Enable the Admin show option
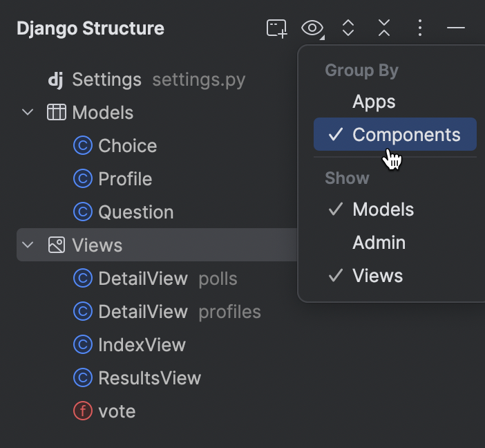The height and width of the screenshot is (448, 485). [379, 243]
